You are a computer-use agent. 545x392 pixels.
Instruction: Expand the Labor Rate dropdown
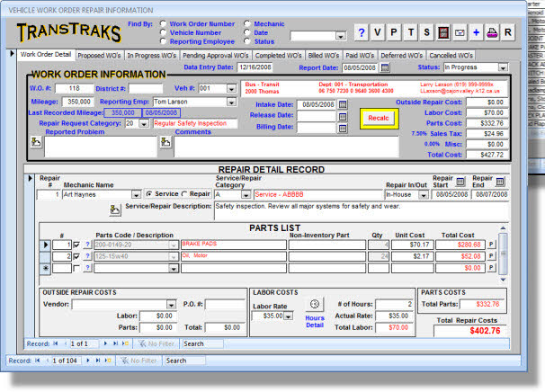coord(286,316)
